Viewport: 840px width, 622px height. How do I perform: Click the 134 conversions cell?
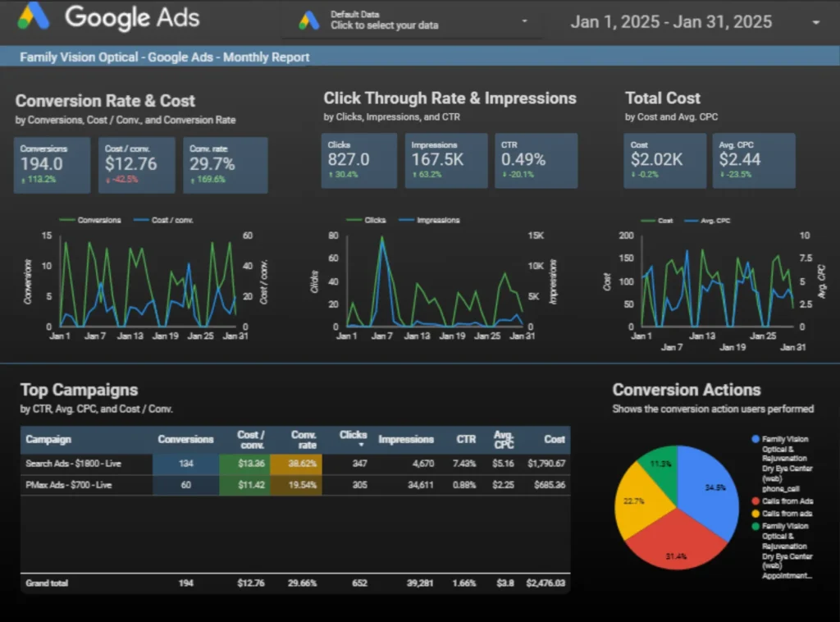click(186, 464)
